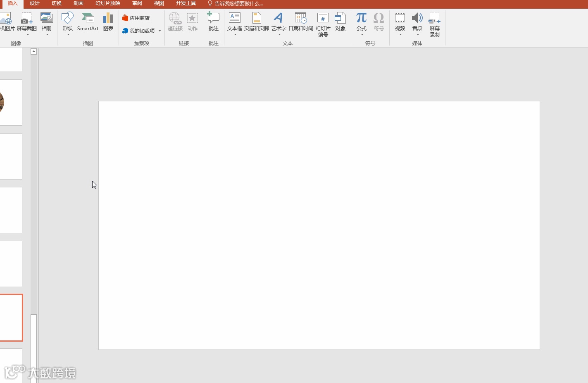The height and width of the screenshot is (383, 588).
Task: Click the blank slide canvas
Action: coord(319,225)
